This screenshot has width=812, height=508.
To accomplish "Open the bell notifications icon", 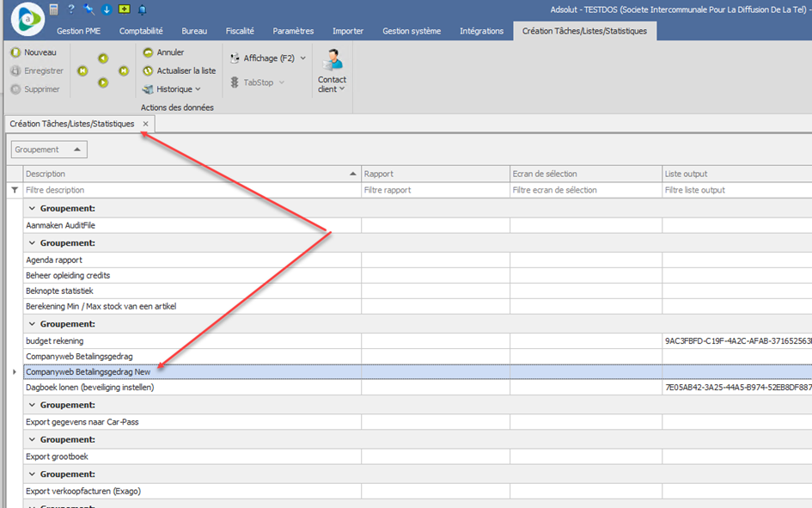I will pyautogui.click(x=142, y=9).
